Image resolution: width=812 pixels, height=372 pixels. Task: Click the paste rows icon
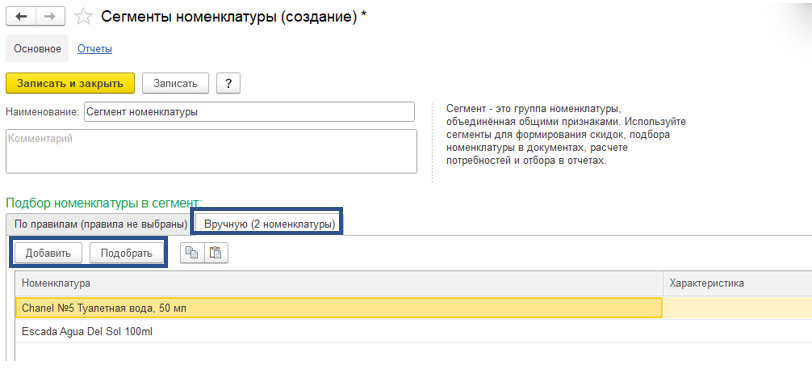tap(216, 253)
